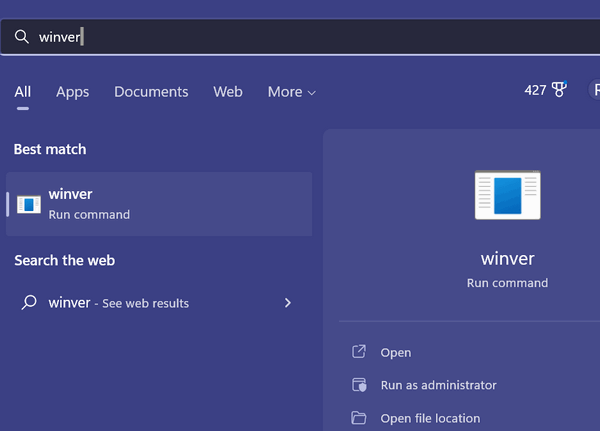
Task: Click the magnifier icon in search bar
Action: (x=22, y=37)
